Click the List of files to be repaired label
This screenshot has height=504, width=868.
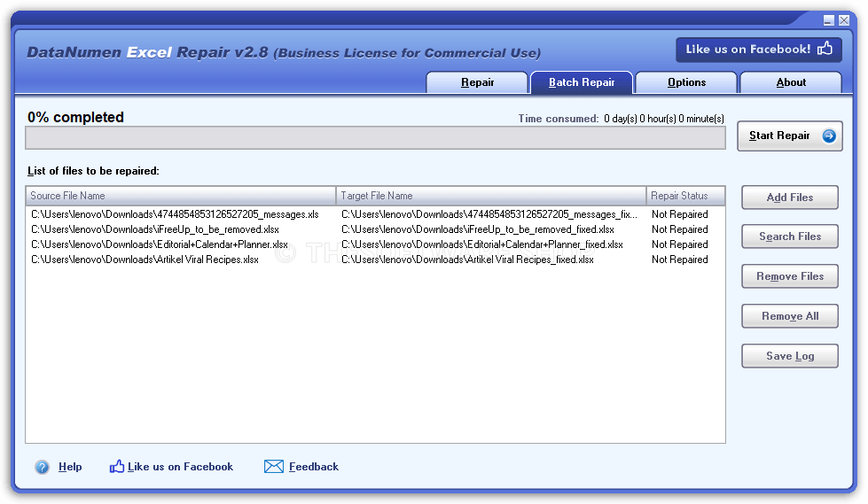pos(94,171)
